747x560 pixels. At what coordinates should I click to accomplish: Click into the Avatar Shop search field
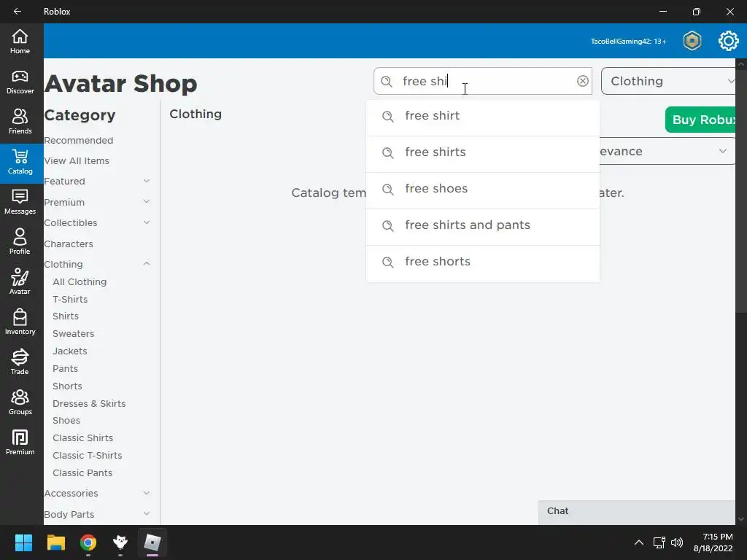coord(483,81)
